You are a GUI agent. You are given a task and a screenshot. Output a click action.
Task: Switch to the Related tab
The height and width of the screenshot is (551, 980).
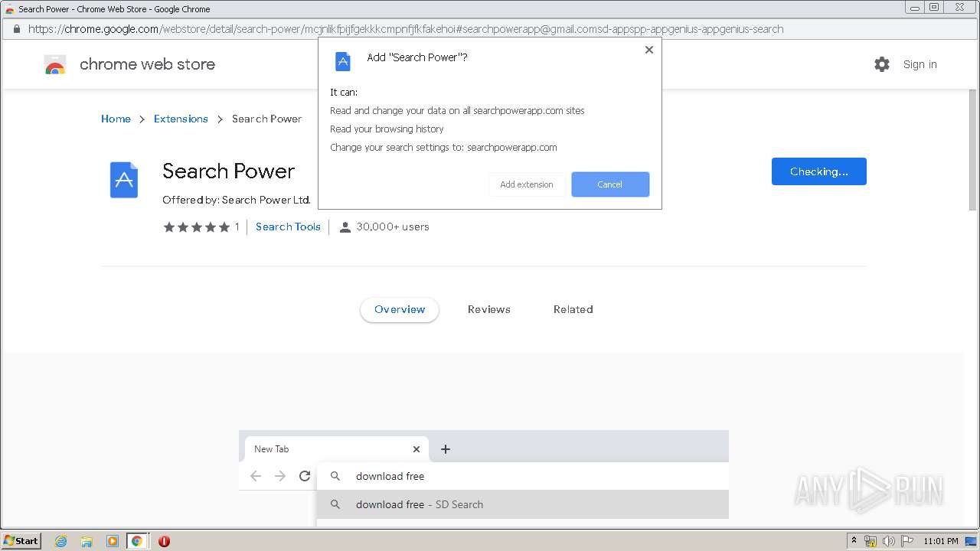pyautogui.click(x=573, y=309)
